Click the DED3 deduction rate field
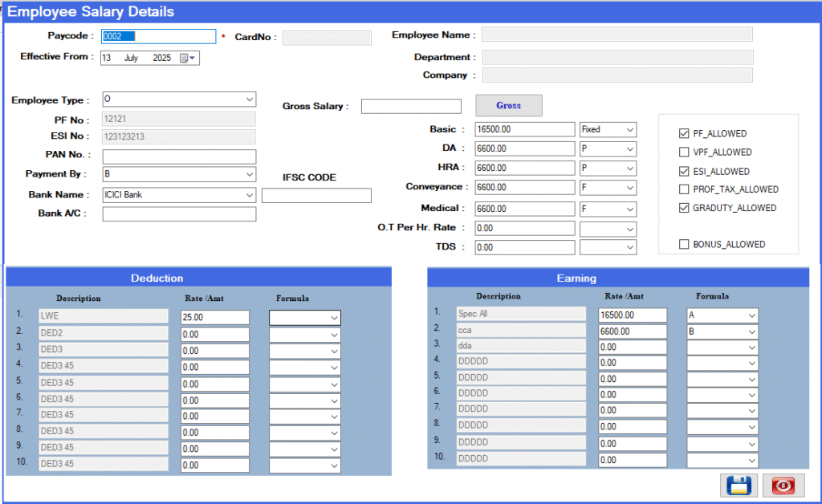This screenshot has height=504, width=822. [215, 351]
